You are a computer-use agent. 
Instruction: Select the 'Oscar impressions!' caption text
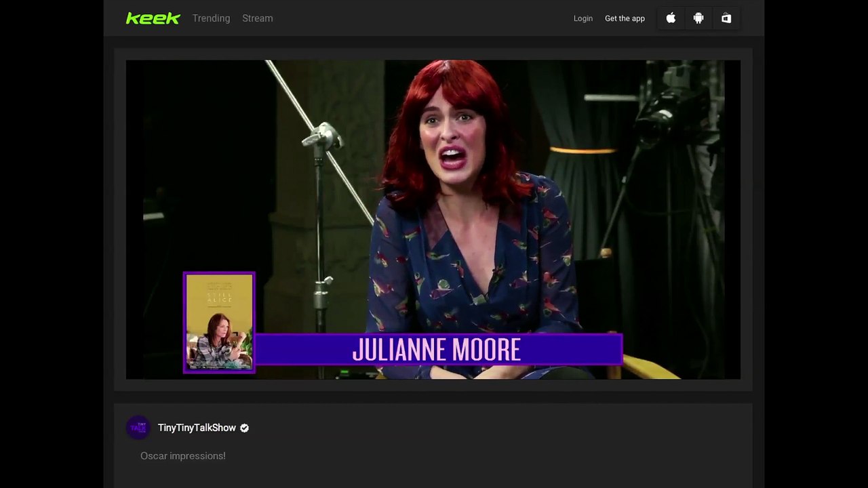(183, 456)
